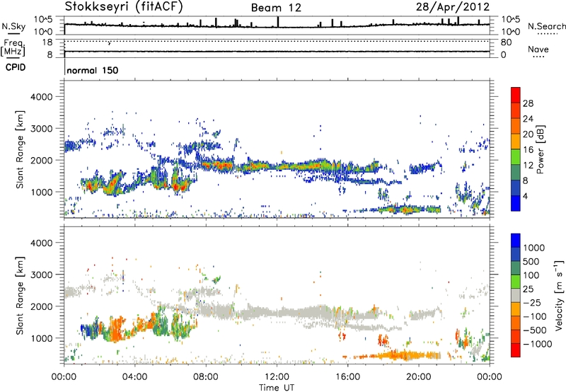The image size is (566, 392).
Task: Click the CPID row label
Action: [x=16, y=67]
